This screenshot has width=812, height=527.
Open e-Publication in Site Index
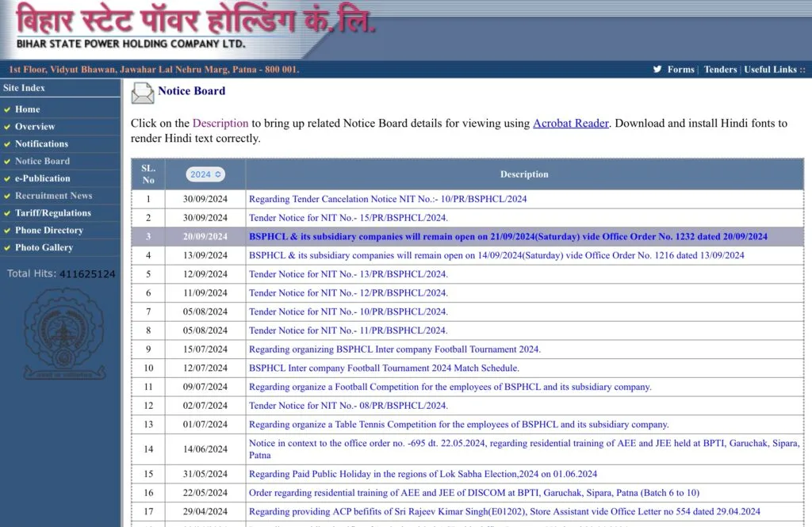tap(43, 178)
